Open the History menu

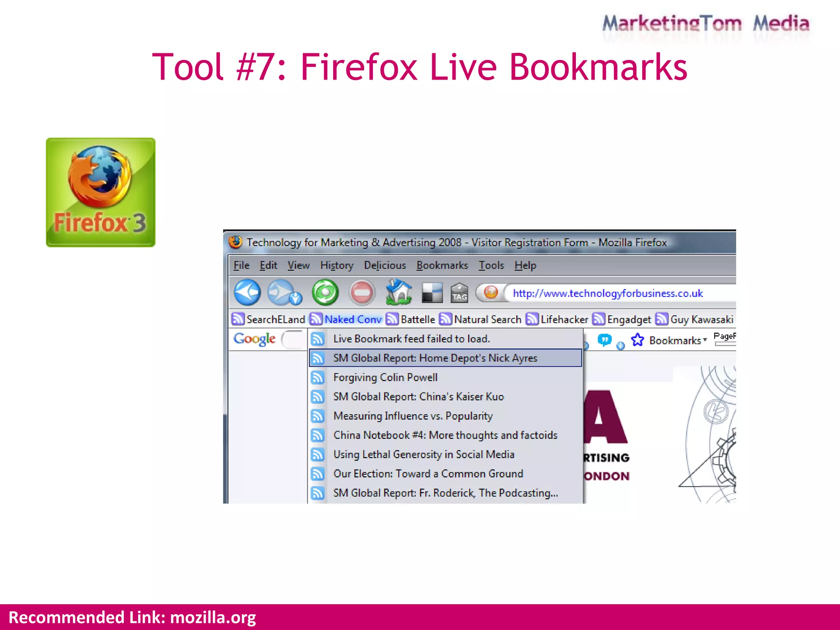tap(337, 265)
